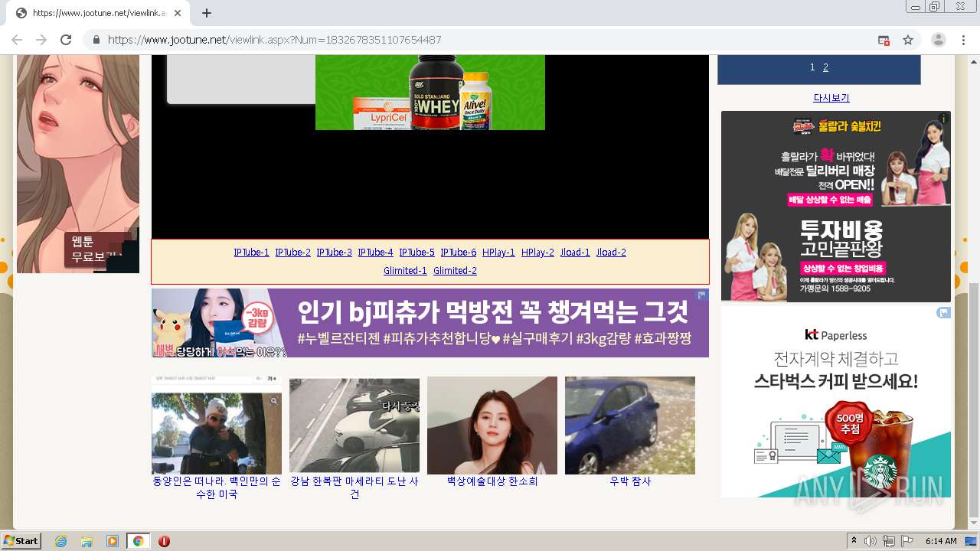
Task: Open the Chrome three-dot menu
Action: [x=964, y=40]
